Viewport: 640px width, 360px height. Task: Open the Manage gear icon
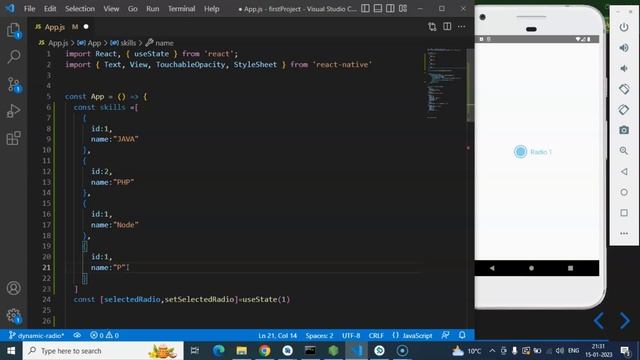pyautogui.click(x=13, y=316)
